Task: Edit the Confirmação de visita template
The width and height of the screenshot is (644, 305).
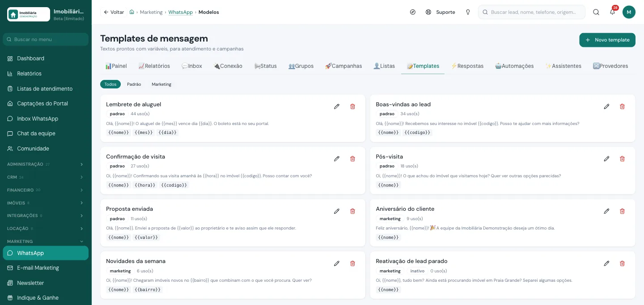Action: [x=337, y=159]
